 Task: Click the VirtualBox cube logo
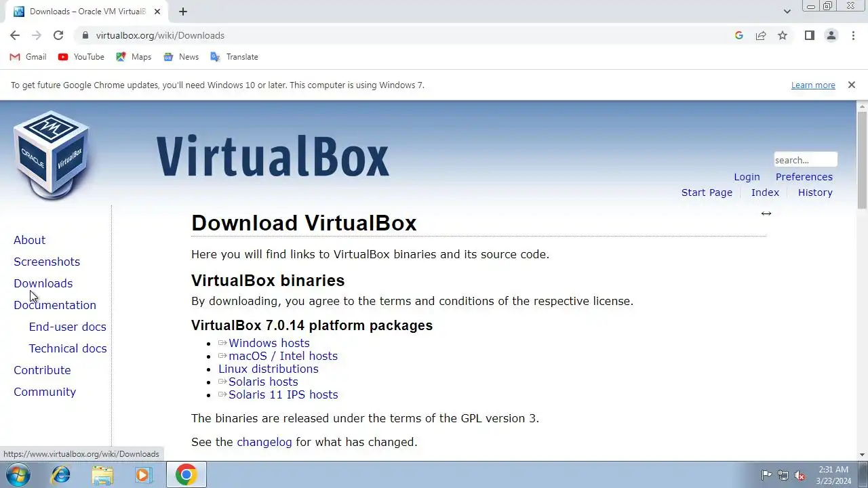pyautogui.click(x=52, y=155)
